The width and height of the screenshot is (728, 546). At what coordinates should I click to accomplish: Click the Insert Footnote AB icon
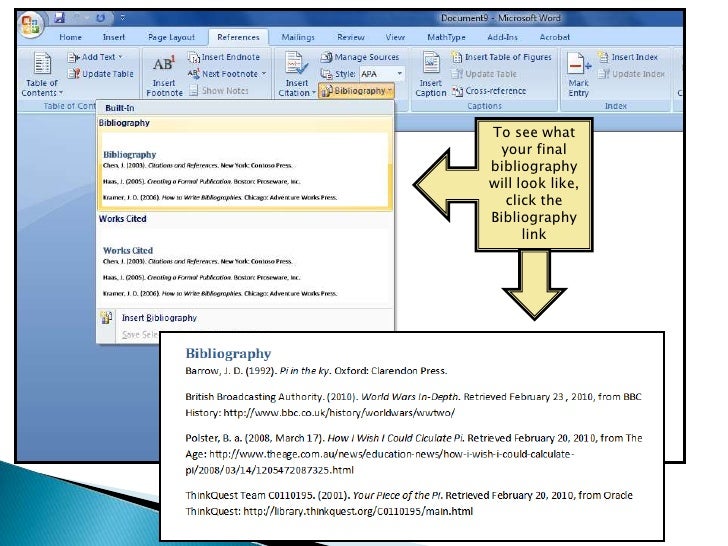164,64
